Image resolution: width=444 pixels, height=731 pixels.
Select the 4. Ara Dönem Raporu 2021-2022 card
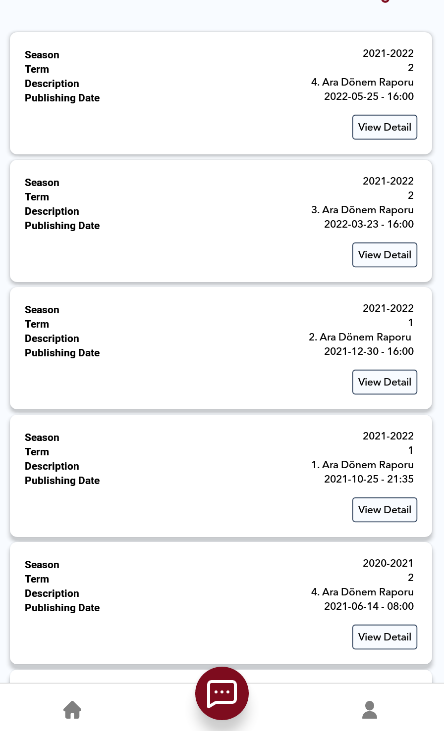(x=221, y=93)
